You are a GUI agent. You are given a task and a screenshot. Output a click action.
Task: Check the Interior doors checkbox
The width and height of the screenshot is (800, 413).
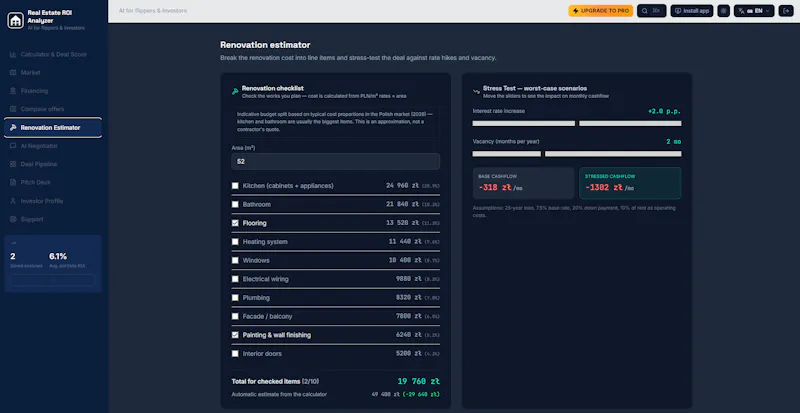[235, 353]
